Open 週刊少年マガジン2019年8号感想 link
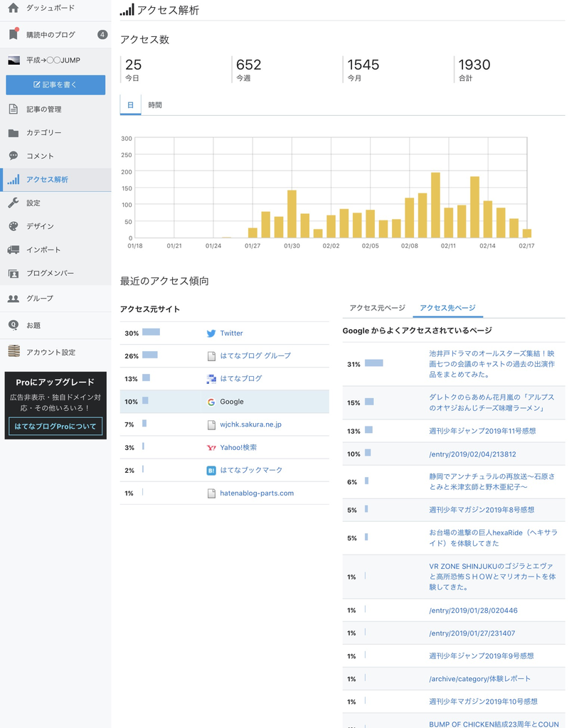574x728 pixels. 481,510
